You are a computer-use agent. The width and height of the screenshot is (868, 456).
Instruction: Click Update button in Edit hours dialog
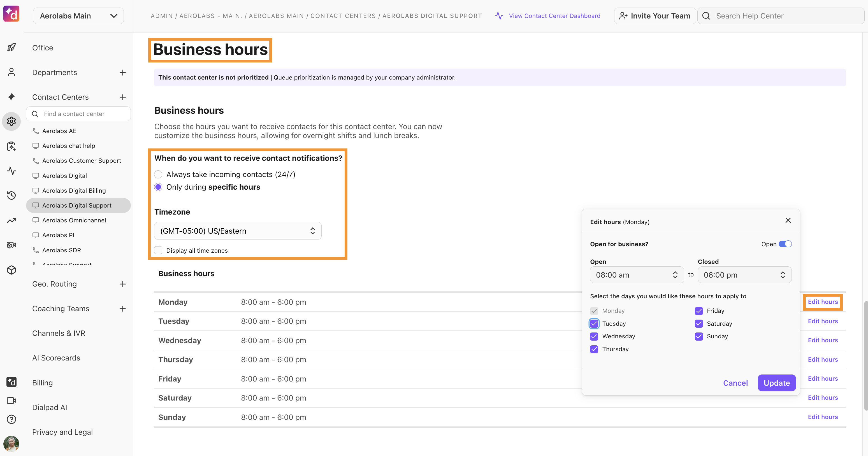coord(777,383)
